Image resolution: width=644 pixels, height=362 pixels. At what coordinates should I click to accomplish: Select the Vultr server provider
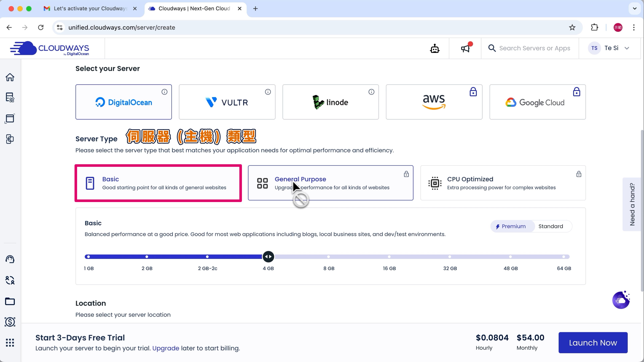coord(227,102)
